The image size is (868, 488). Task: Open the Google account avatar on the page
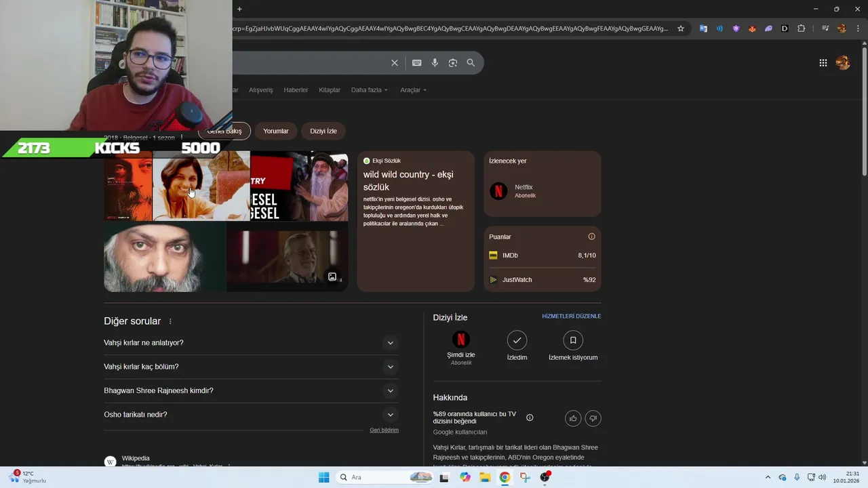tap(843, 63)
